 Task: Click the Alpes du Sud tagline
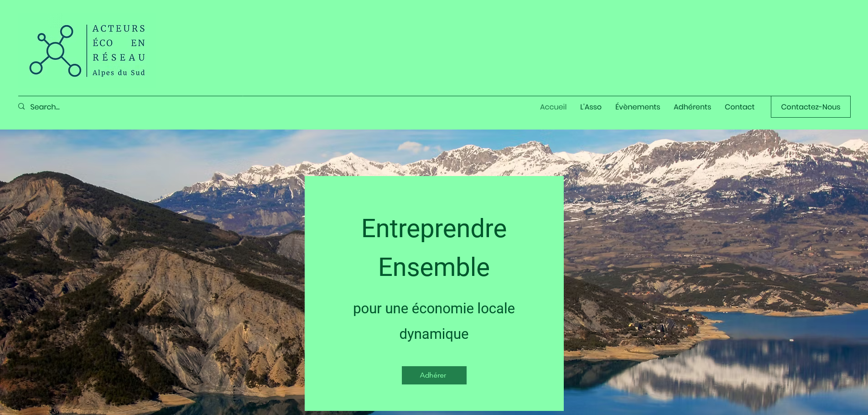pyautogui.click(x=119, y=73)
